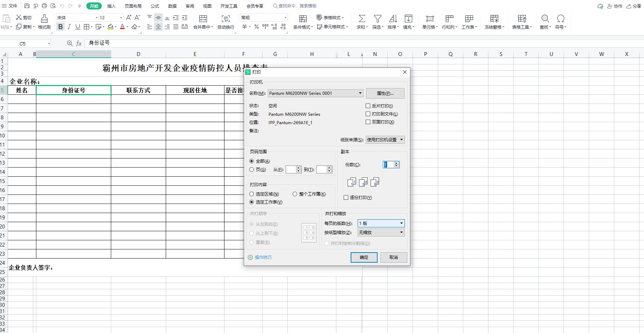Click the Bold formatting icon
The image size is (644, 333).
tap(60, 27)
